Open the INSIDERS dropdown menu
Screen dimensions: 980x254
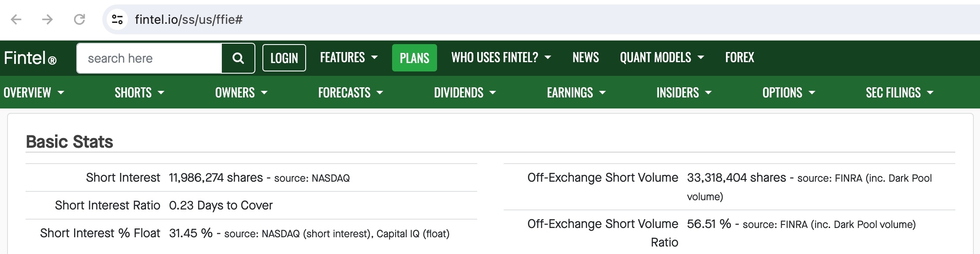click(x=684, y=93)
